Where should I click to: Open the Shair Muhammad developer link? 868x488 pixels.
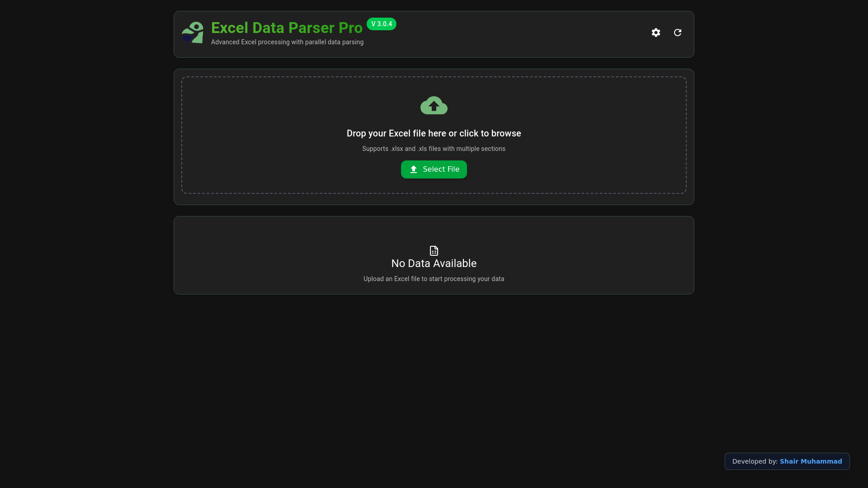tap(811, 461)
